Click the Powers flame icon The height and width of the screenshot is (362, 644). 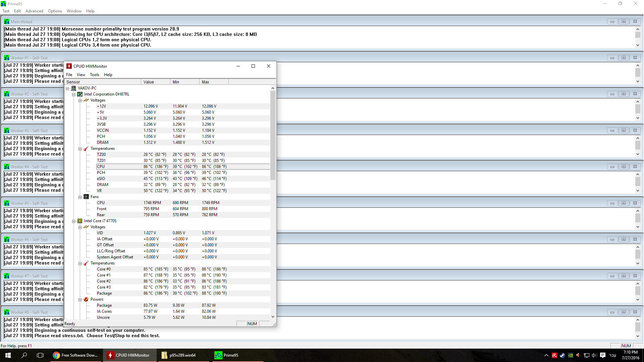pyautogui.click(x=86, y=299)
